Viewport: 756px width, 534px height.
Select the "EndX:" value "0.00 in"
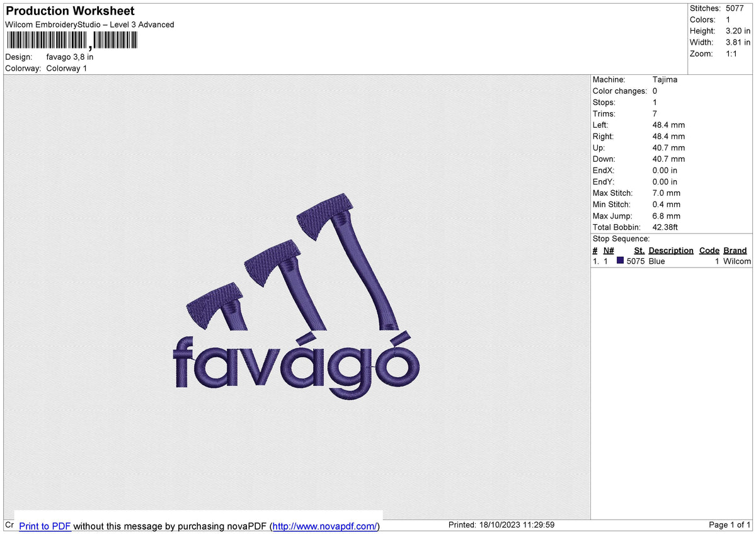coord(665,170)
